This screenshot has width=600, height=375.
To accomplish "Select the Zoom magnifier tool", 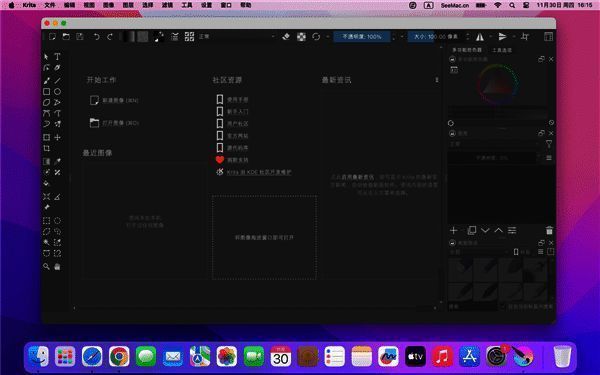I will (46, 266).
